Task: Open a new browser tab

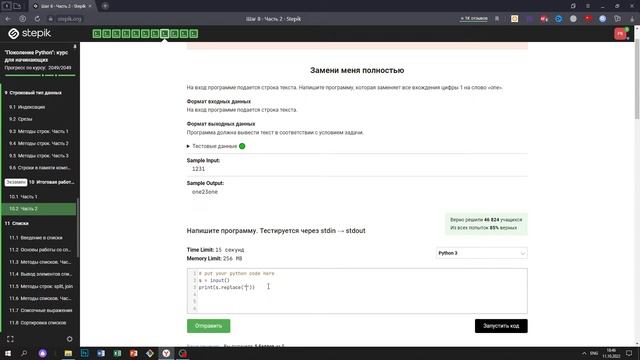Action: (105, 6)
